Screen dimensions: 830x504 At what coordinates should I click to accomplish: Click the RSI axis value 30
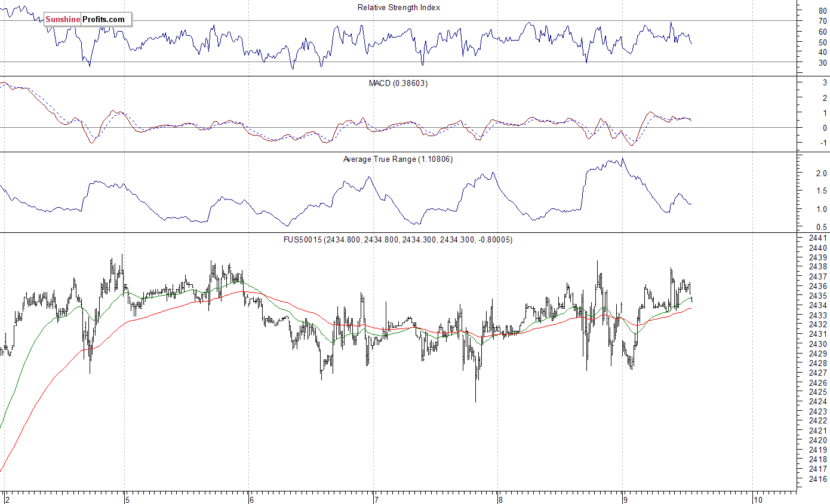click(x=823, y=63)
